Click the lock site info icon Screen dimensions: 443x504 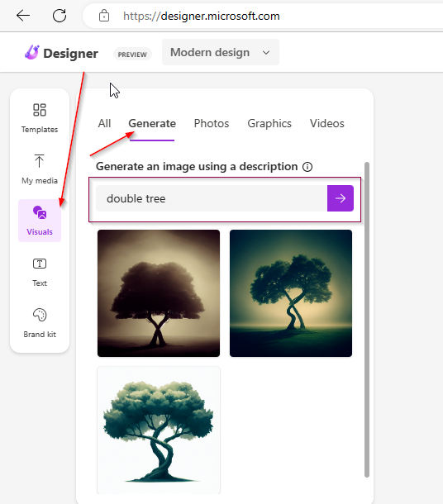tap(104, 16)
